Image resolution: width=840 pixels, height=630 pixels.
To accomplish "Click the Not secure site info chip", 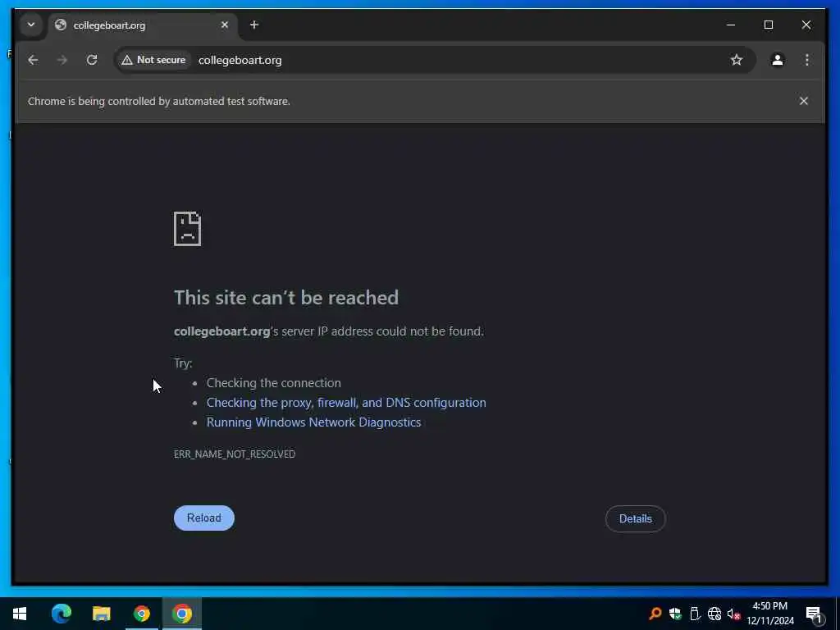I will coord(154,60).
